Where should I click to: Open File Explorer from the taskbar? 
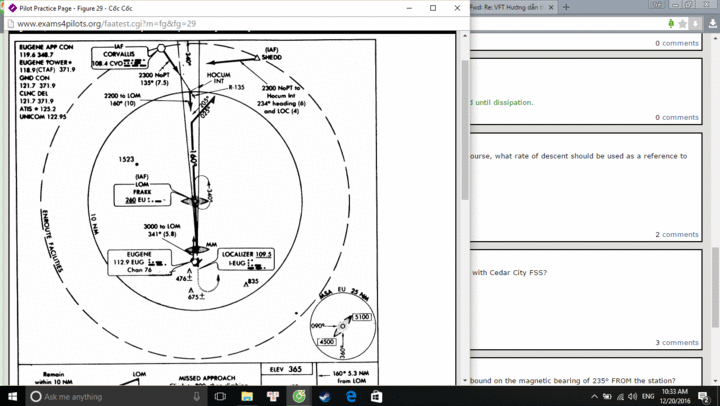pyautogui.click(x=247, y=396)
